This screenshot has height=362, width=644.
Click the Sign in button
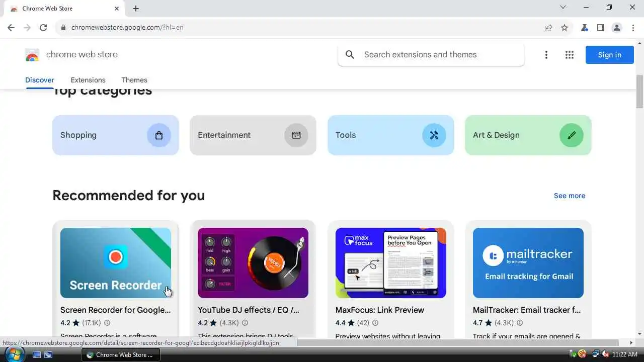click(x=610, y=55)
